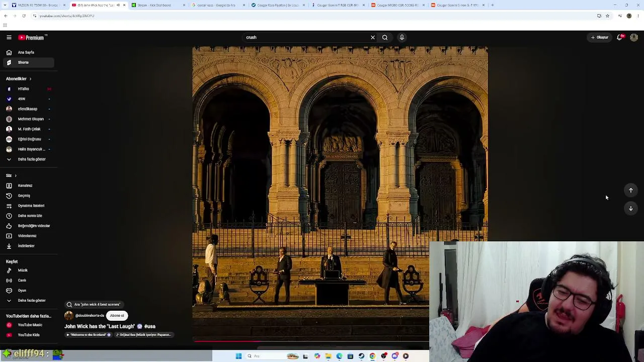Viewport: 644px width, 362px height.
Task: Open YouTube Kids link
Action: pyautogui.click(x=28, y=335)
